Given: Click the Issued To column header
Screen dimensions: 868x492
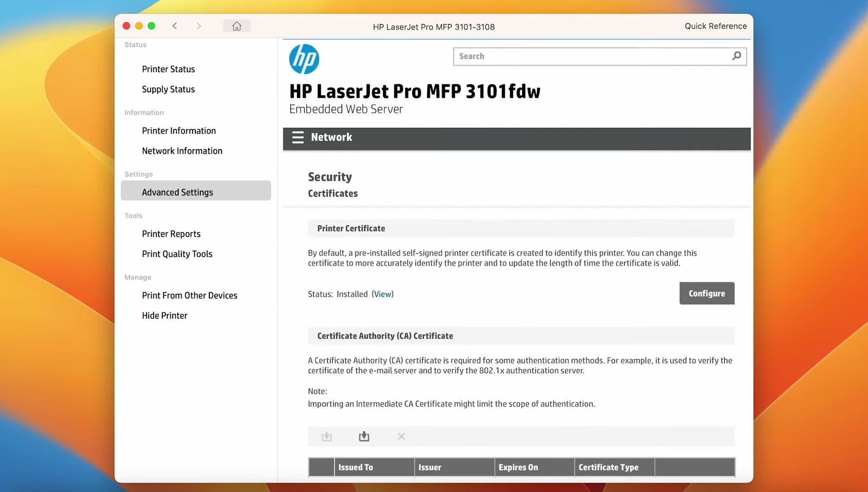Looking at the screenshot, I should pyautogui.click(x=374, y=468).
